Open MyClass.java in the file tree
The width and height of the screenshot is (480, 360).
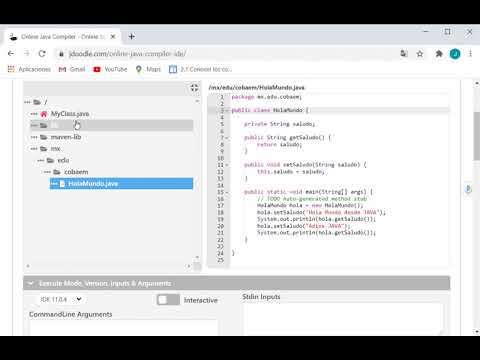(x=70, y=114)
